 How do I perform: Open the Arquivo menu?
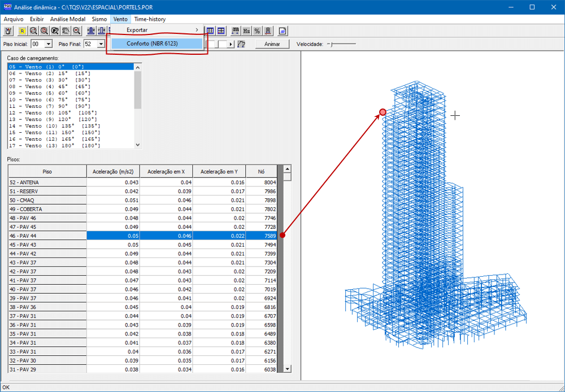(x=14, y=19)
